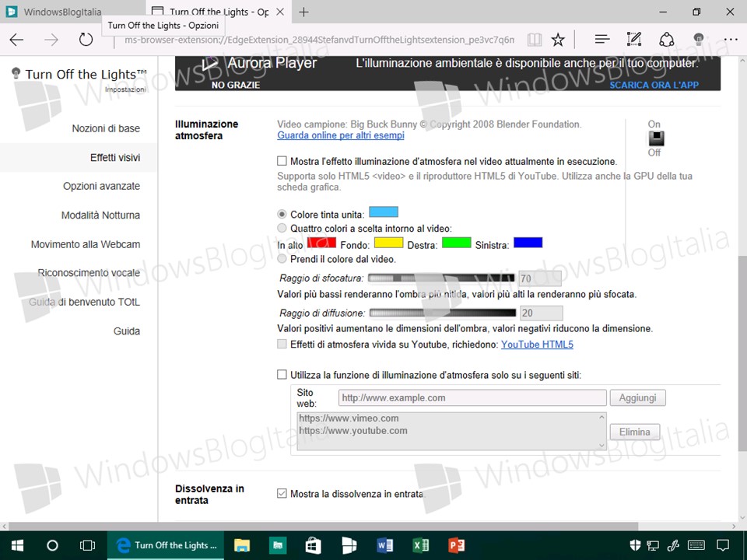
Task: Click the Turn Off the Lights lamp extension button
Action: pyautogui.click(x=699, y=39)
